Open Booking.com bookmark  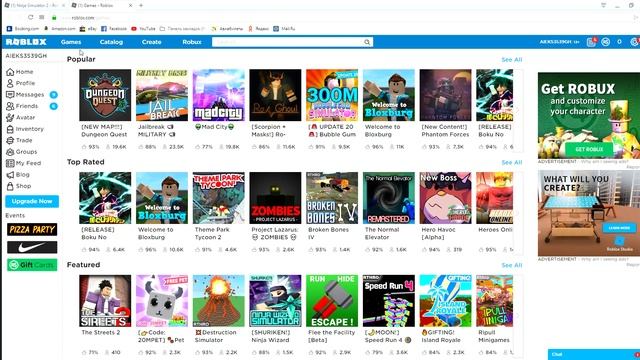pyautogui.click(x=23, y=29)
